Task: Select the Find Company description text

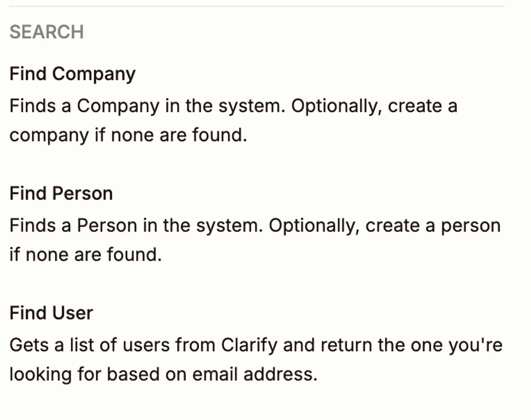Action: [x=234, y=121]
